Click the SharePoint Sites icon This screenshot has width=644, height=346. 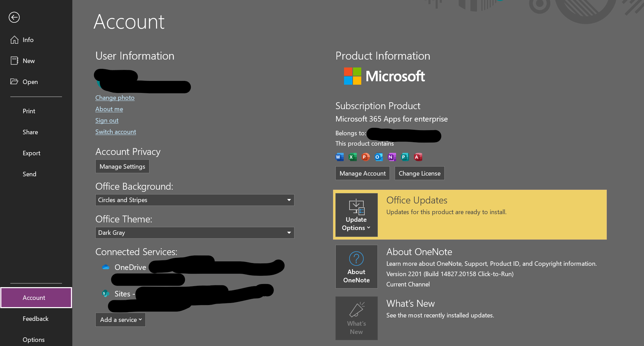[x=105, y=294]
